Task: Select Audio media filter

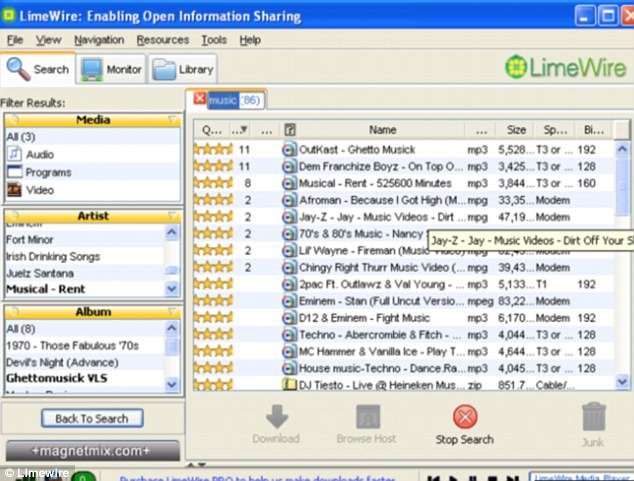Action: click(40, 154)
